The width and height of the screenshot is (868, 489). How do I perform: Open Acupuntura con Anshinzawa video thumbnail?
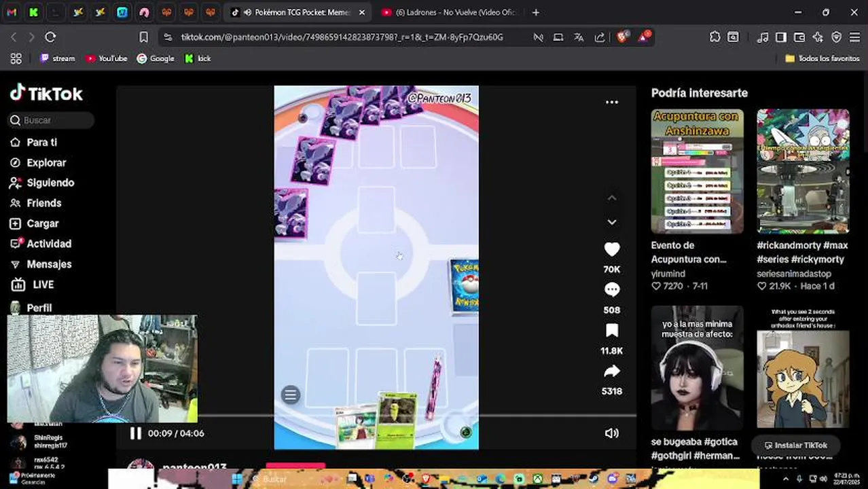tap(697, 171)
